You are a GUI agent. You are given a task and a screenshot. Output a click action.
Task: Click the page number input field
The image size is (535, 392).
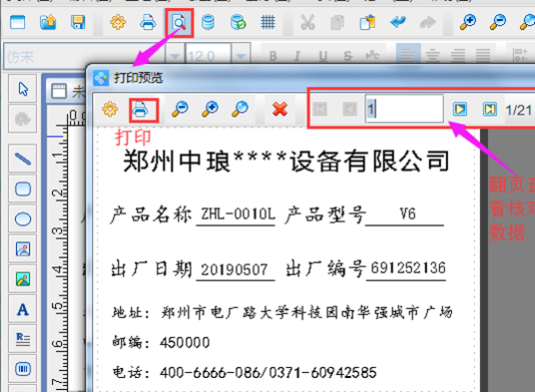404,109
